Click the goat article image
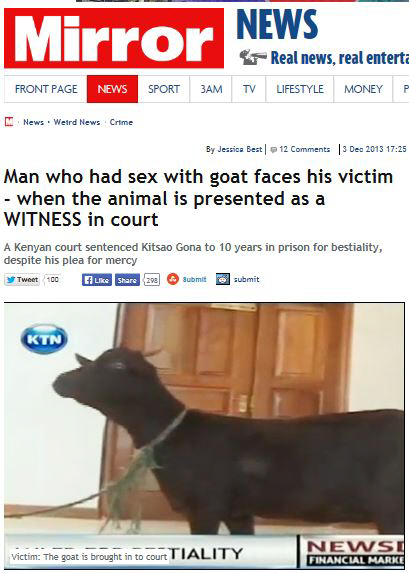This screenshot has width=409, height=573. [x=204, y=435]
